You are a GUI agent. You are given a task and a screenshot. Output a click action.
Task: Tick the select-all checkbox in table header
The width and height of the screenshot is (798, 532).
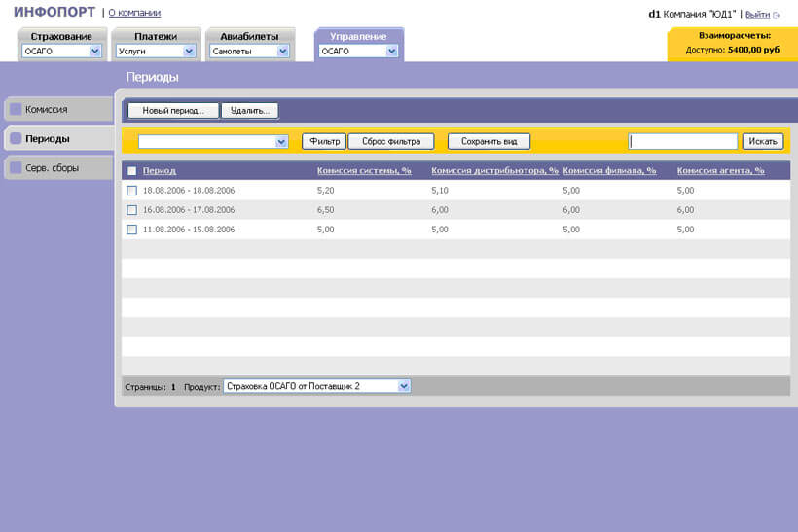(131, 171)
